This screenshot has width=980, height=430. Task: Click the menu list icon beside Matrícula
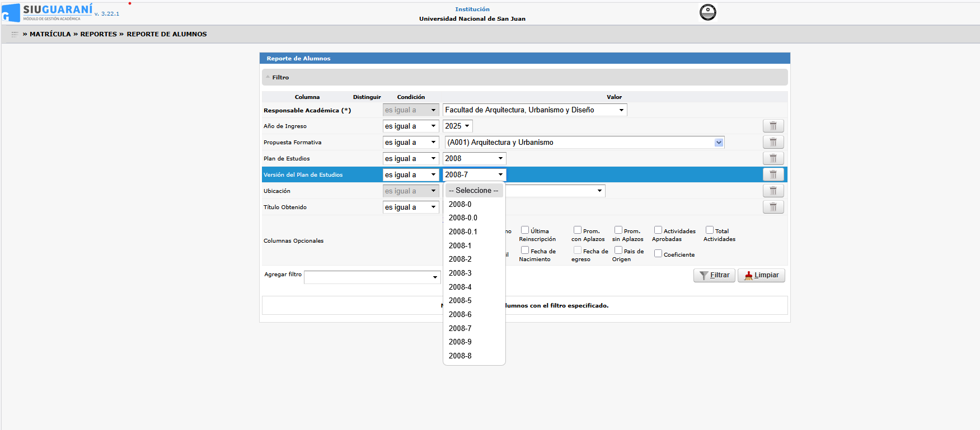pyautogui.click(x=15, y=34)
